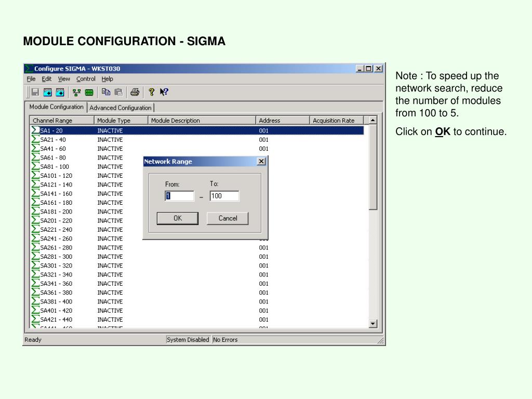
Task: Select the row SA281 - 300
Action: 197,257
